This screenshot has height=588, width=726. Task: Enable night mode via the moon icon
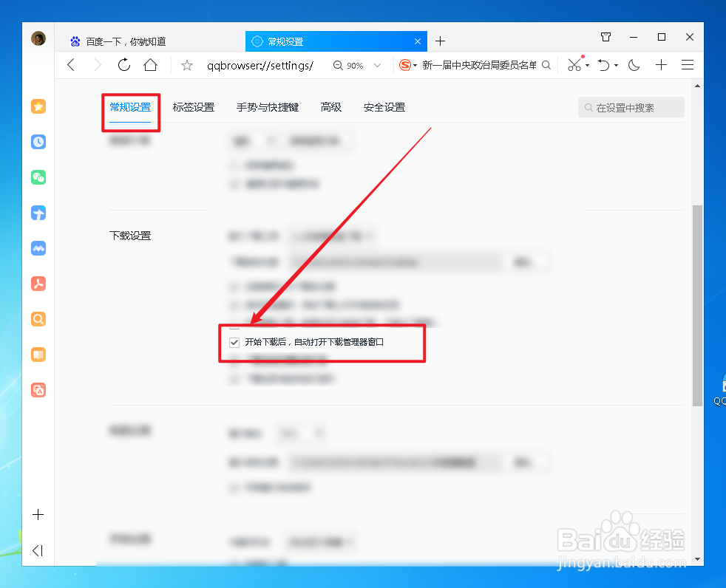click(634, 65)
